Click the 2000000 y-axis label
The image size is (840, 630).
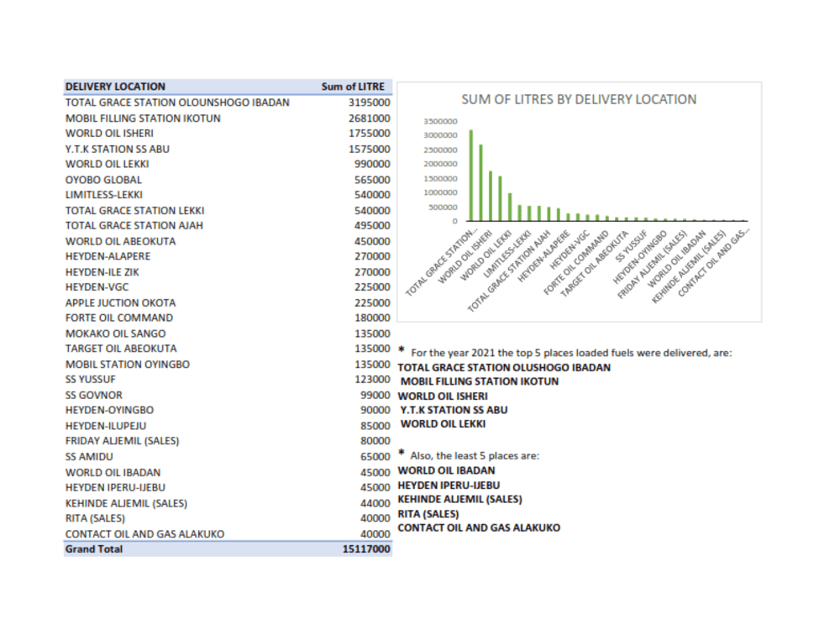440,164
